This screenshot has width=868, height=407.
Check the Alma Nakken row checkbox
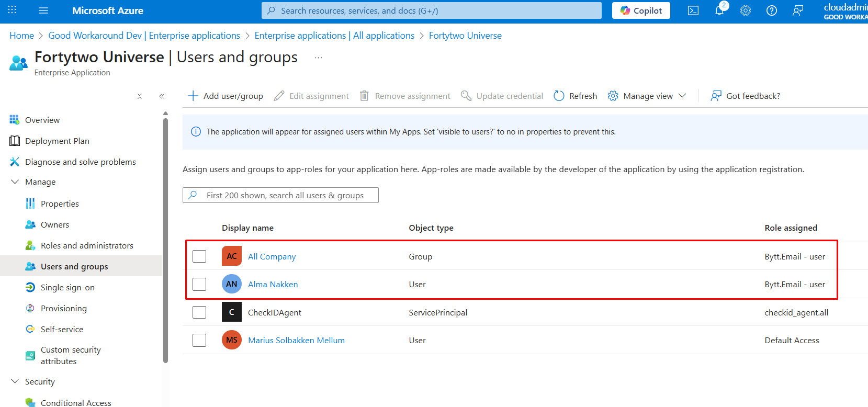point(199,284)
